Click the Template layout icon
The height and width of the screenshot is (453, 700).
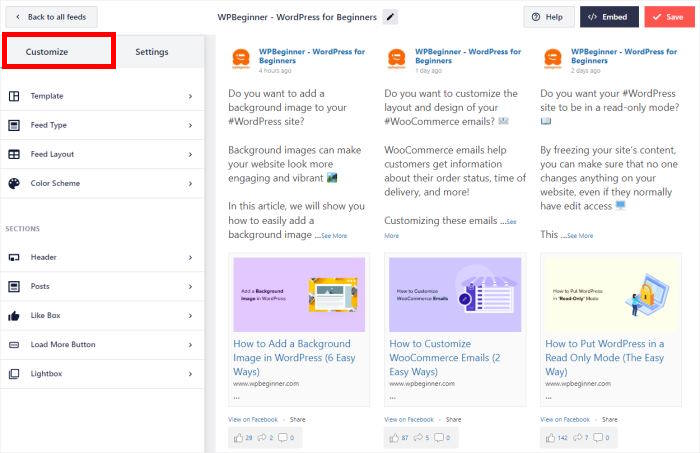(14, 96)
